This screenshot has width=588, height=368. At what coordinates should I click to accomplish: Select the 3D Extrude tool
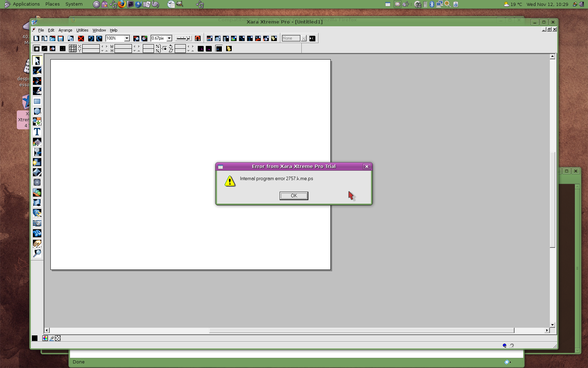coord(37,233)
